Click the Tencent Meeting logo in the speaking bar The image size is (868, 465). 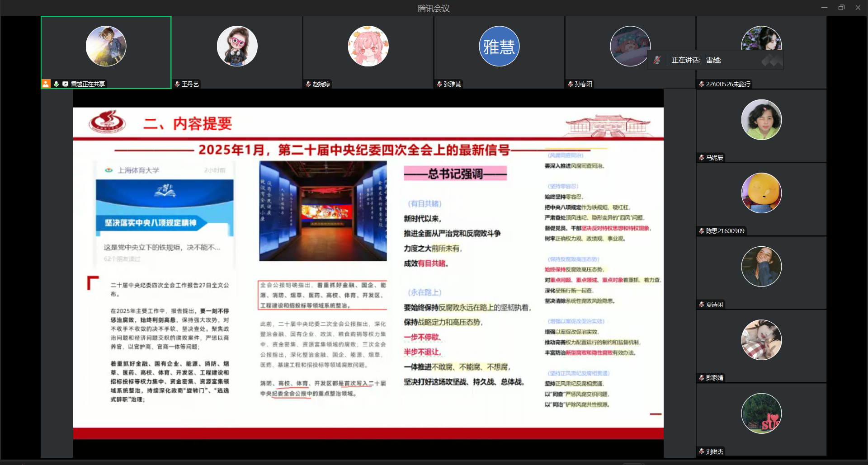[x=771, y=60]
